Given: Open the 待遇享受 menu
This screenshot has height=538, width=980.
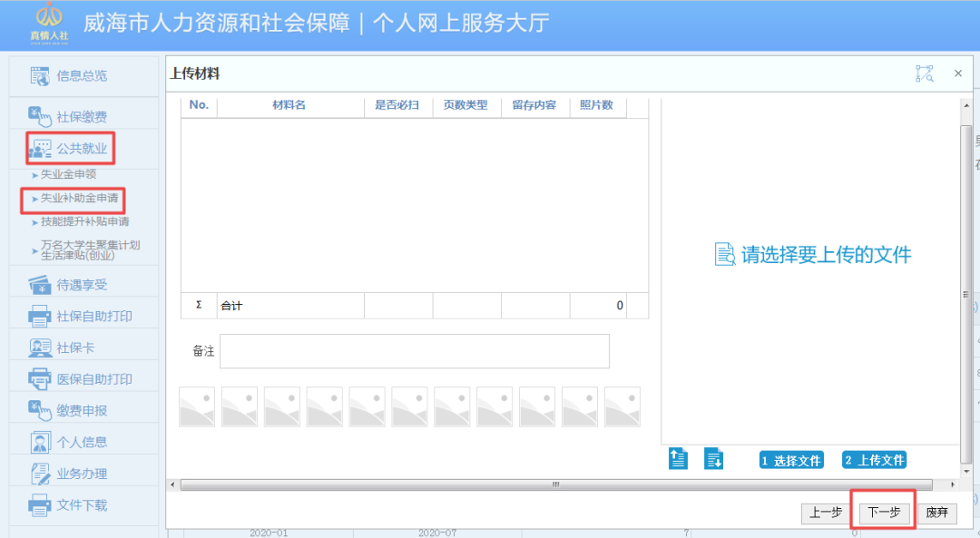Looking at the screenshot, I should point(38,283).
